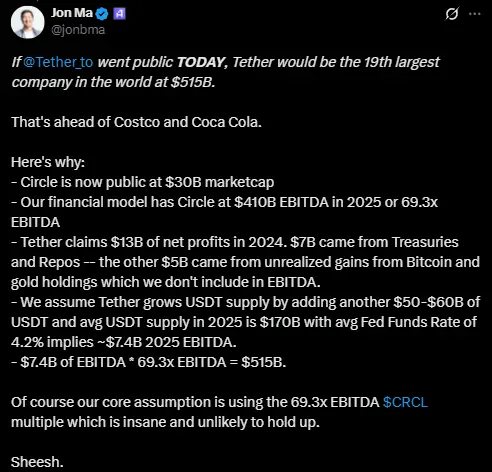Click the Jon Ma display name
This screenshot has height=472, width=492.
coord(72,13)
